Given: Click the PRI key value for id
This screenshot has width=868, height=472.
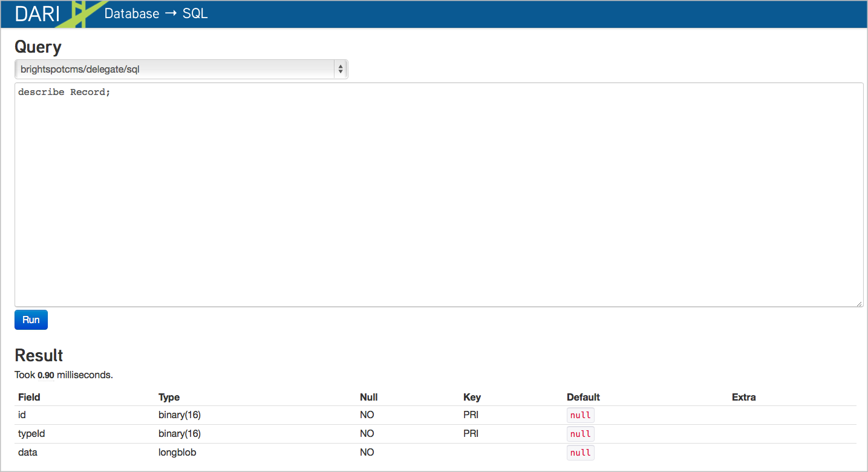Looking at the screenshot, I should (471, 415).
